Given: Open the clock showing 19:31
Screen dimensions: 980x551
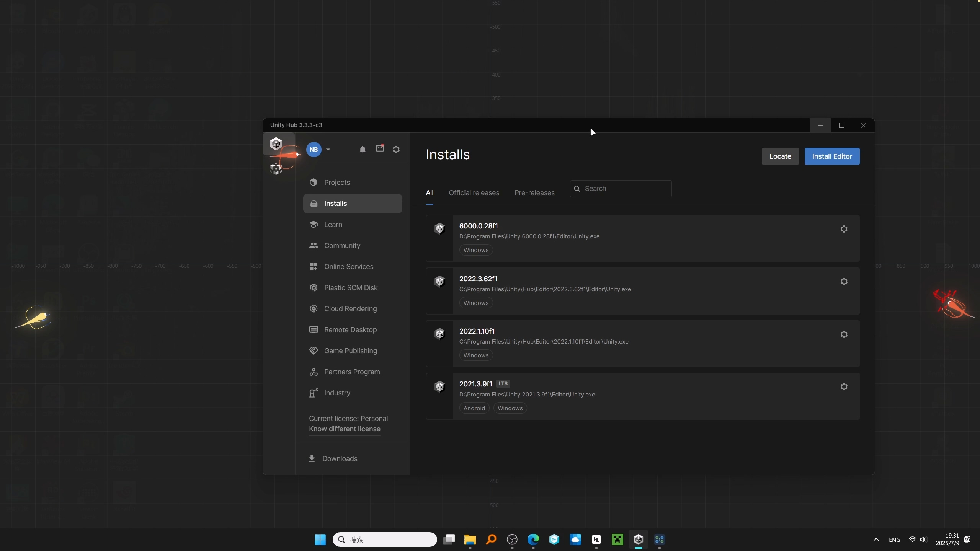Looking at the screenshot, I should click(947, 540).
